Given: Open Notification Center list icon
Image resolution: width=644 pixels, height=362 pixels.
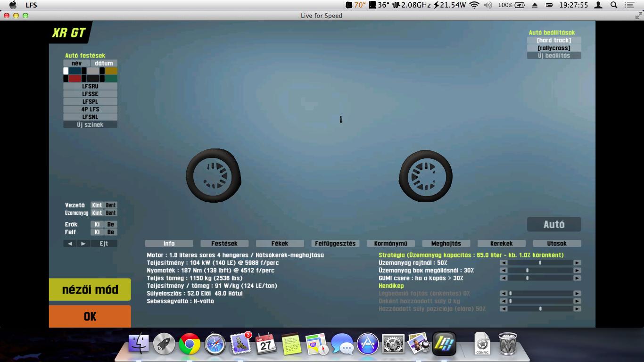Looking at the screenshot, I should (x=629, y=5).
